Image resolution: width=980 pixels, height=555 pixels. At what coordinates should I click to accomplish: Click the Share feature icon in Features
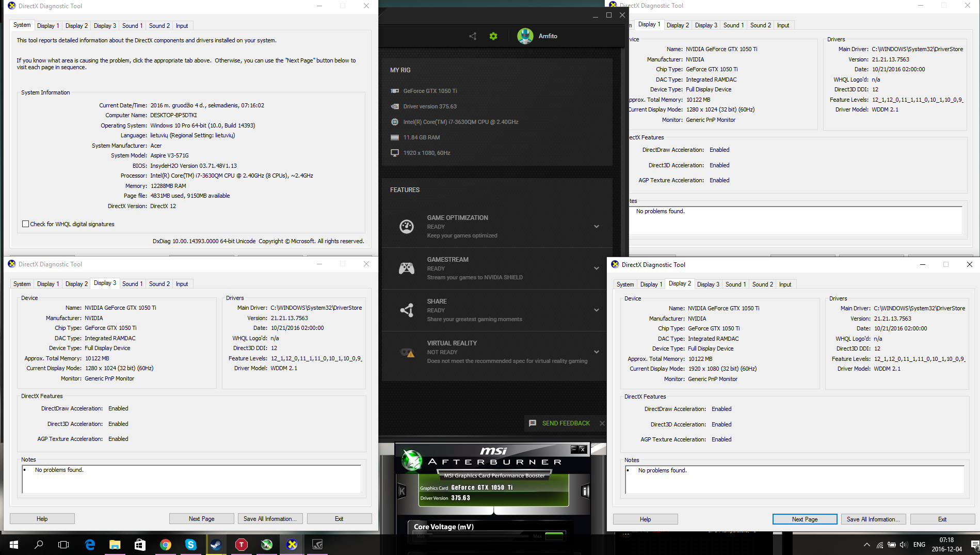pyautogui.click(x=407, y=310)
